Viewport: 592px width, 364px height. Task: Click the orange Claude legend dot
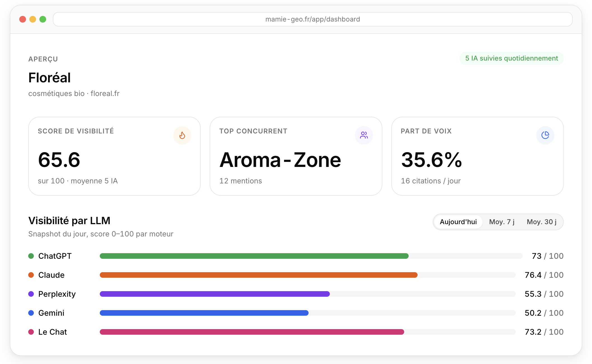click(x=31, y=275)
